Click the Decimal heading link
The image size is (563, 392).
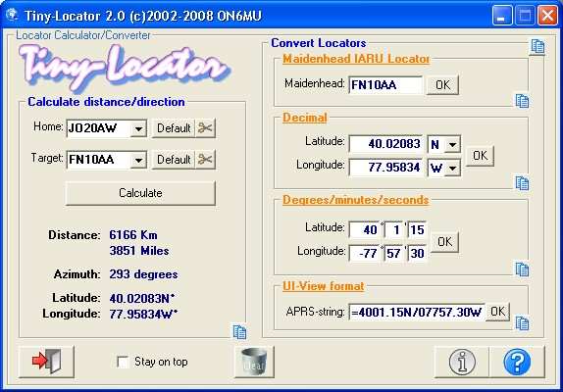pos(304,118)
